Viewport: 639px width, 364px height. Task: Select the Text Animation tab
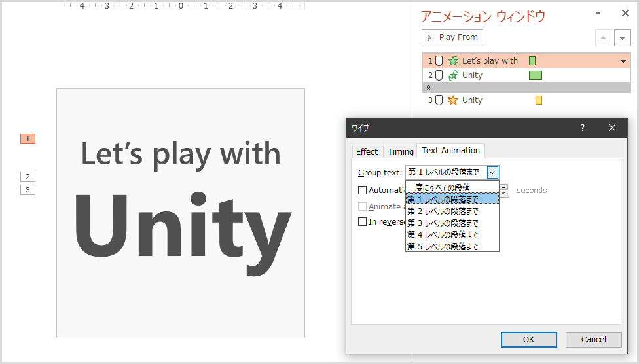pos(450,151)
